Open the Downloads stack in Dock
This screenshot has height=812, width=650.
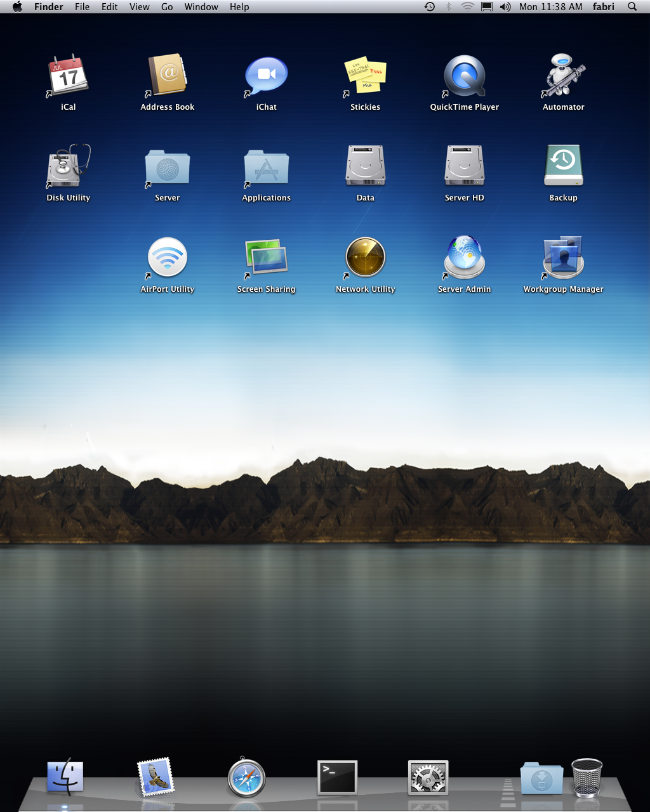point(541,778)
